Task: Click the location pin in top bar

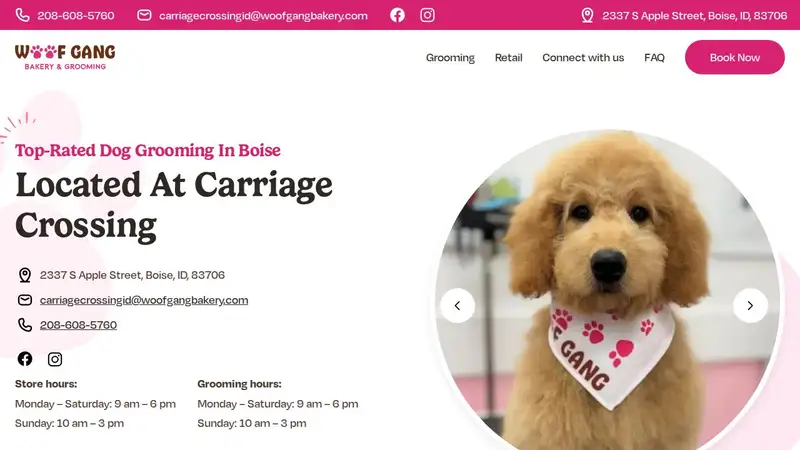Action: coord(587,15)
